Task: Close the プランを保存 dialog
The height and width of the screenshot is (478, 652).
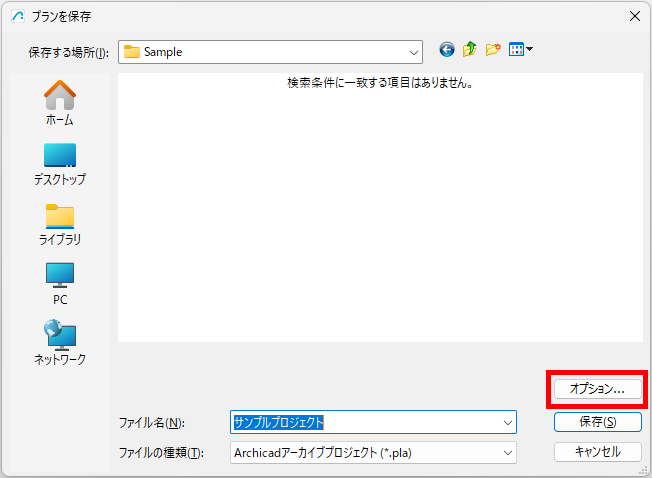Action: 635,16
